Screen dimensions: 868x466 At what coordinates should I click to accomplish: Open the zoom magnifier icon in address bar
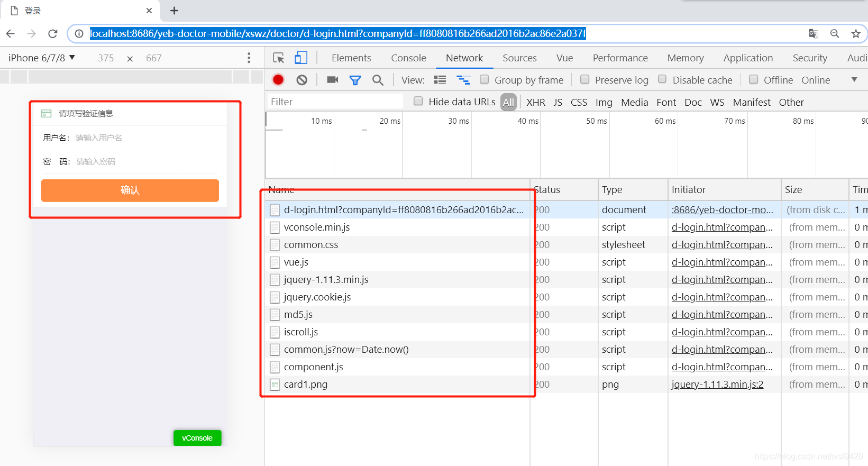[x=835, y=34]
